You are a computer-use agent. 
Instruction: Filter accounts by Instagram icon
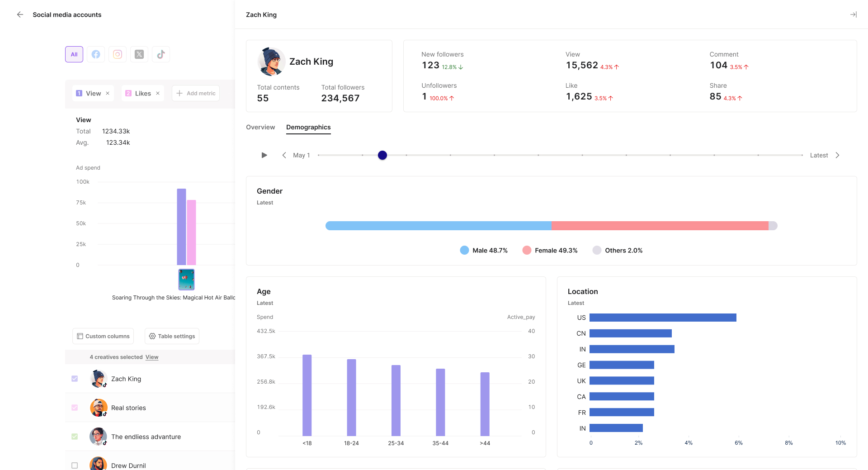(x=118, y=54)
